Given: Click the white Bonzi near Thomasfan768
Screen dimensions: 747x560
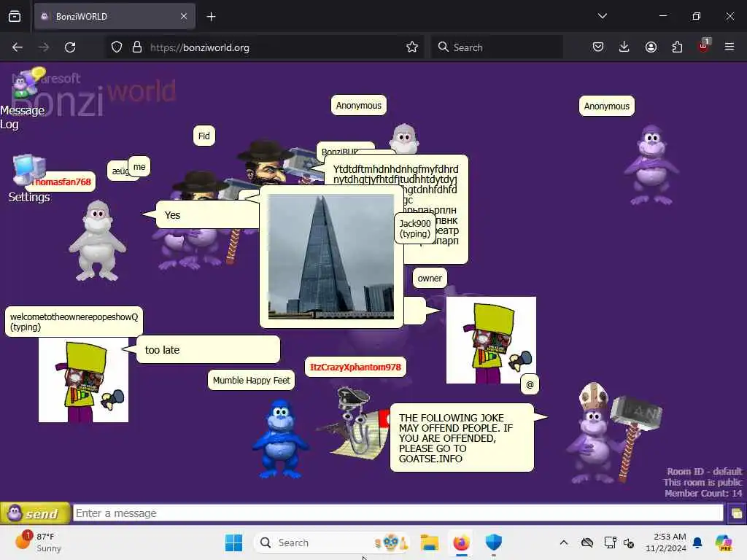Looking at the screenshot, I should [x=98, y=241].
